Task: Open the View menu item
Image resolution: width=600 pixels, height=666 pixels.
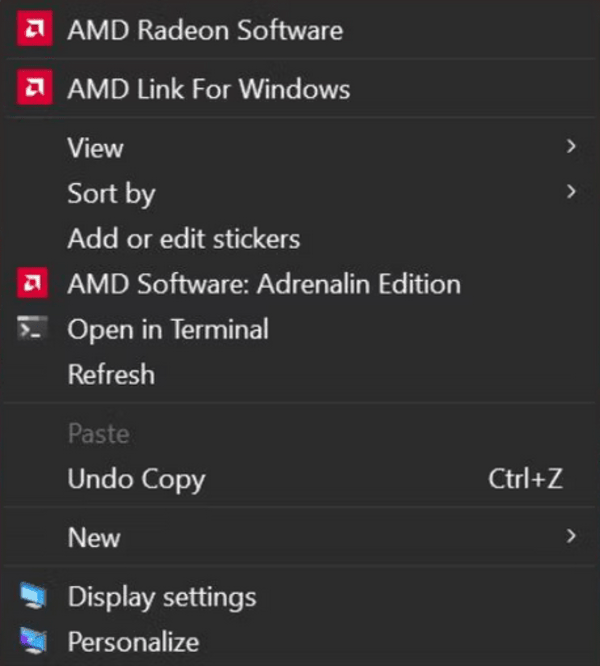Action: click(x=300, y=147)
